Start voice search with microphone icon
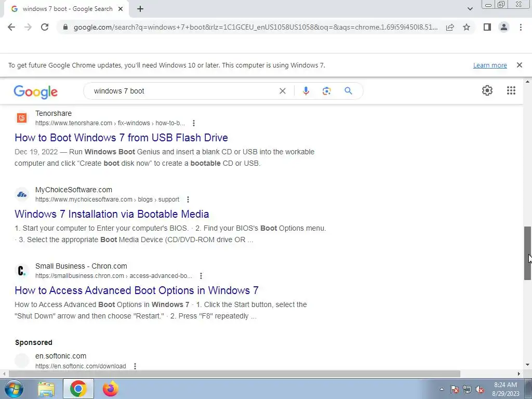This screenshot has height=399, width=532. coord(305,91)
